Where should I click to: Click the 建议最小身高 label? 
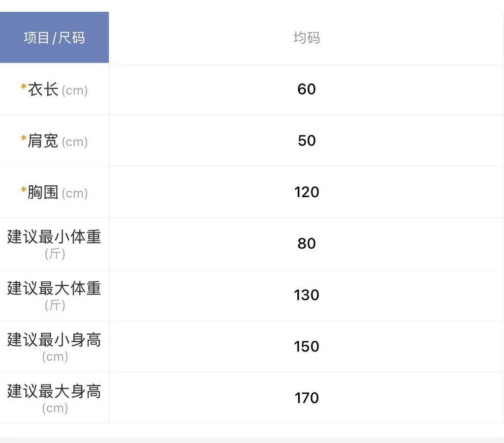[x=54, y=340]
